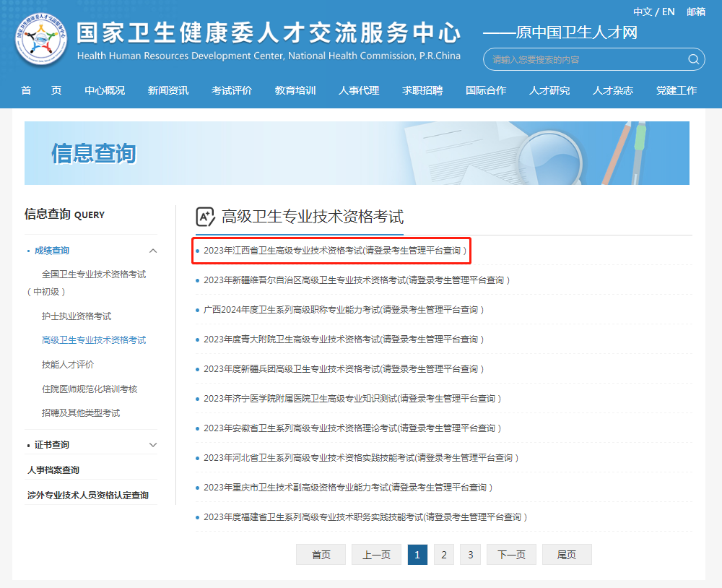Open 求职招聘 in the navigation bar
722x588 pixels.
pyautogui.click(x=422, y=90)
